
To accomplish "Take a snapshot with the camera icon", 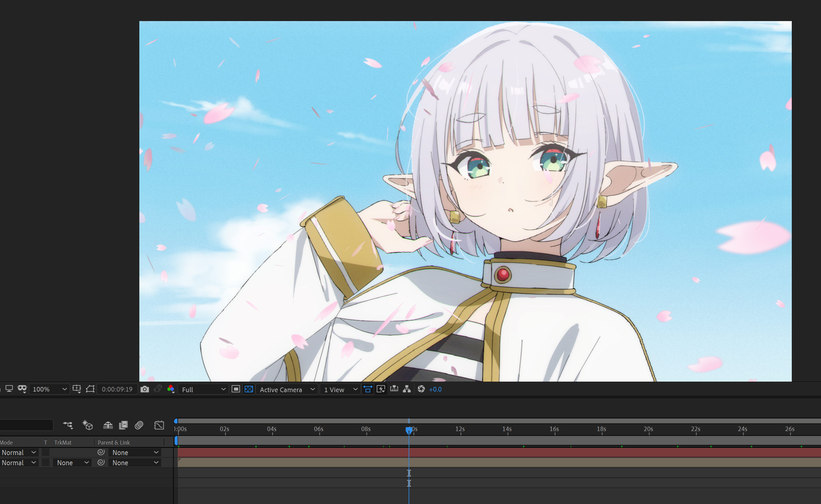I will (145, 389).
